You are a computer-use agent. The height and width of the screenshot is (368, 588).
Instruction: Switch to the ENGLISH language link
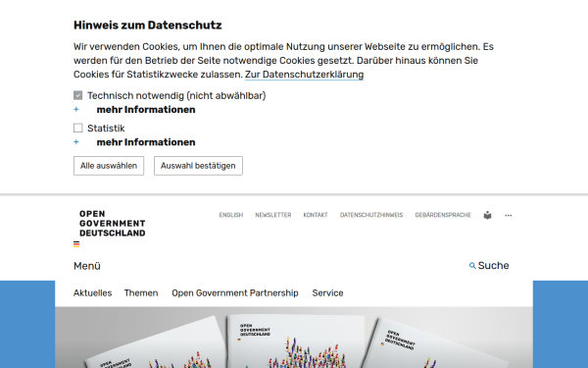[231, 215]
